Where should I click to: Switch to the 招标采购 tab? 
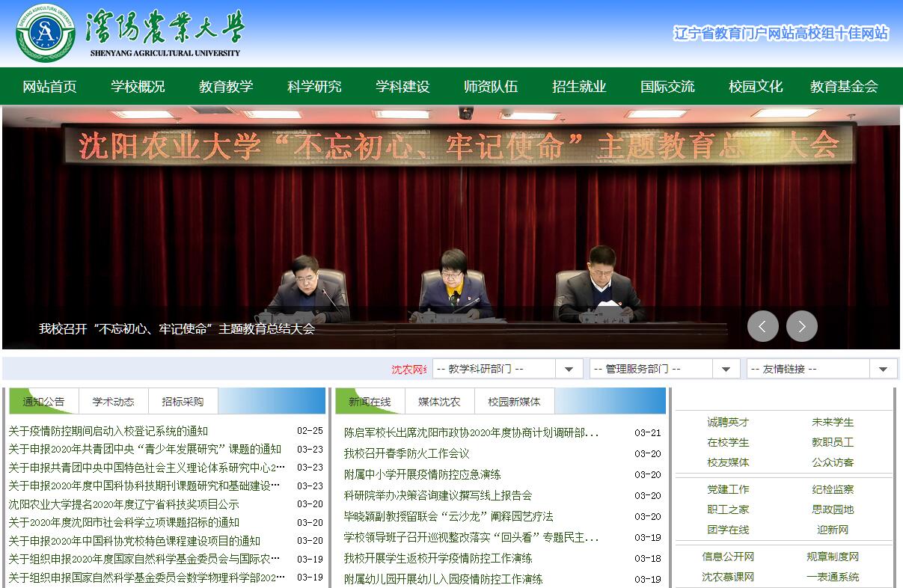tap(183, 402)
